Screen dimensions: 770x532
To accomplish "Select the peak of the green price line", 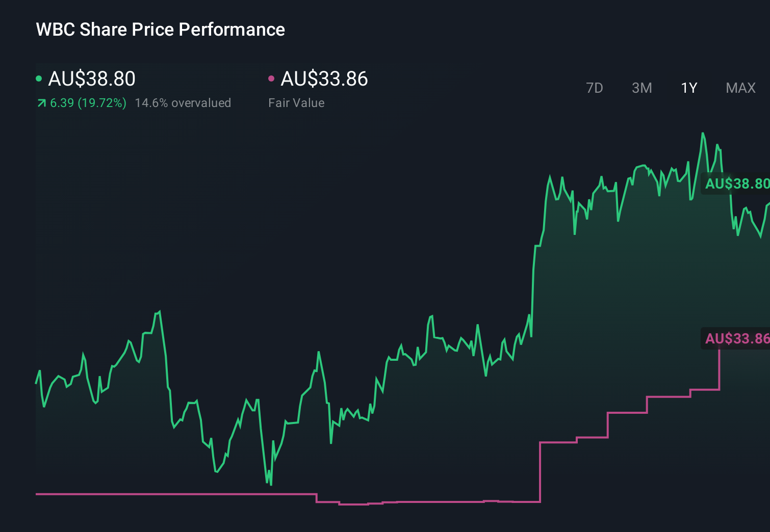I will [x=704, y=134].
